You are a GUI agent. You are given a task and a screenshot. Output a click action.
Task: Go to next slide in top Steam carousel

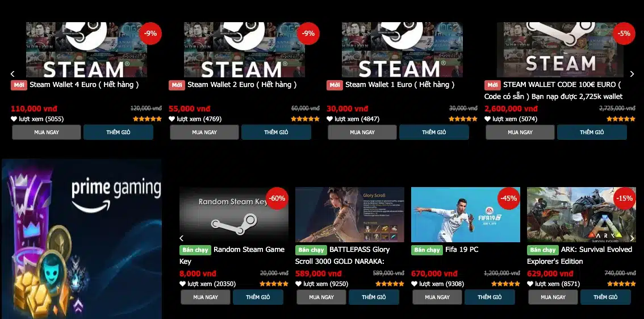[x=632, y=74]
